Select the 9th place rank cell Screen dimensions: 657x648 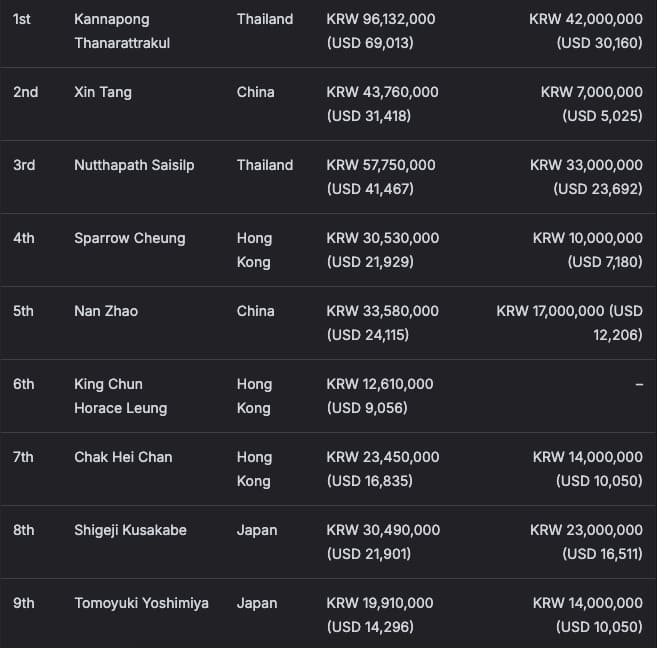tap(24, 603)
